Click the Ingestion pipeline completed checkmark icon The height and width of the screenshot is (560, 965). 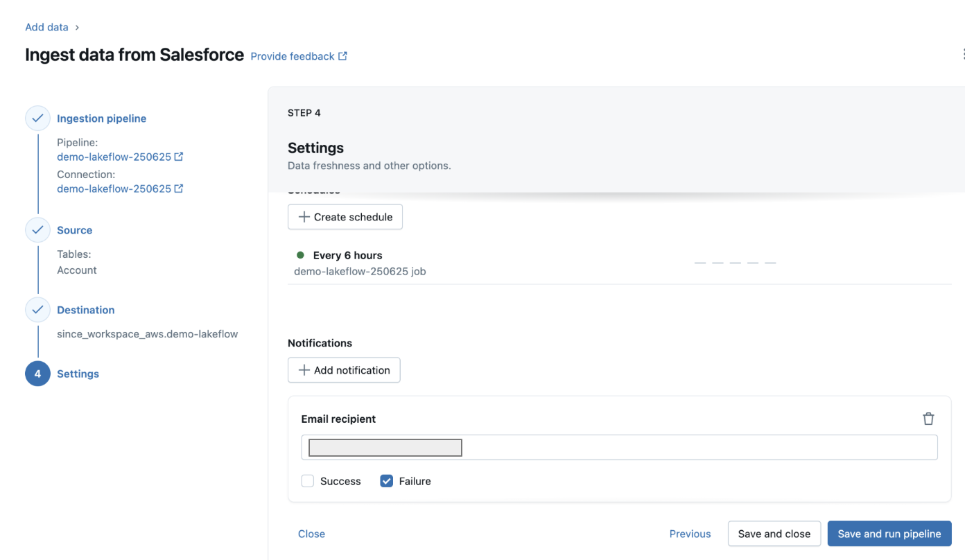point(37,118)
